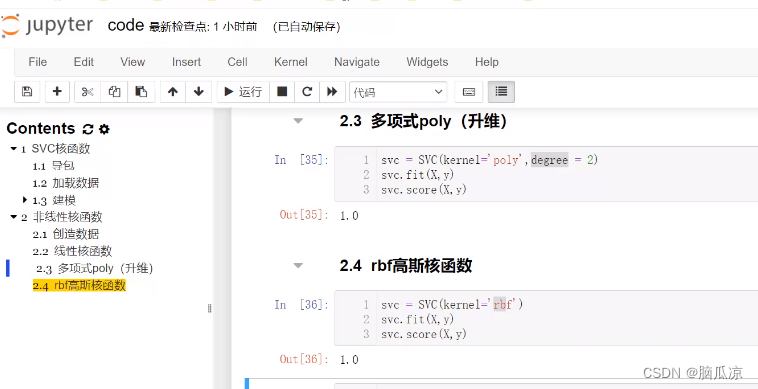Open the Widgets menu
This screenshot has width=758, height=389.
tap(427, 62)
